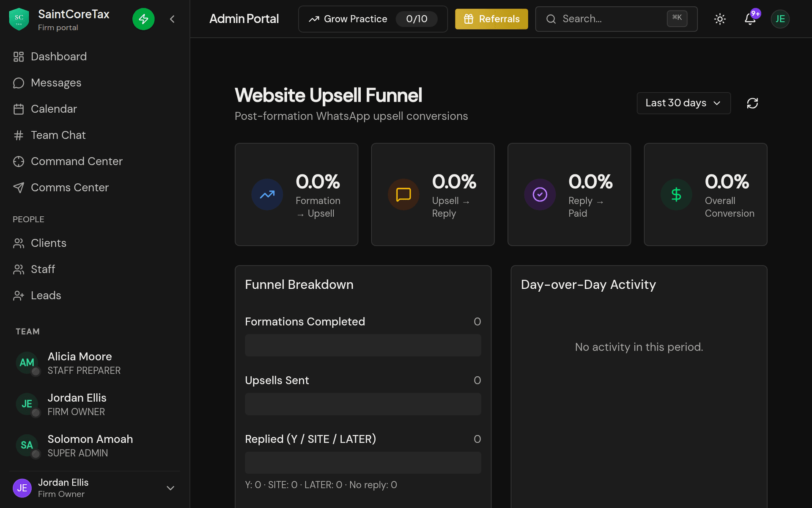Click the Formation → Upsell trend icon

pyautogui.click(x=267, y=194)
